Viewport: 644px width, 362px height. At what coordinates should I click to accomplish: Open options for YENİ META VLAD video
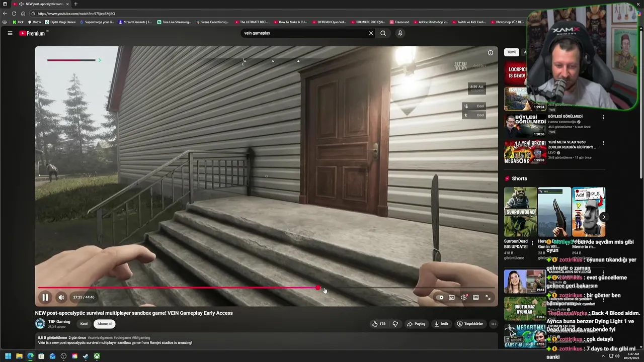click(603, 143)
